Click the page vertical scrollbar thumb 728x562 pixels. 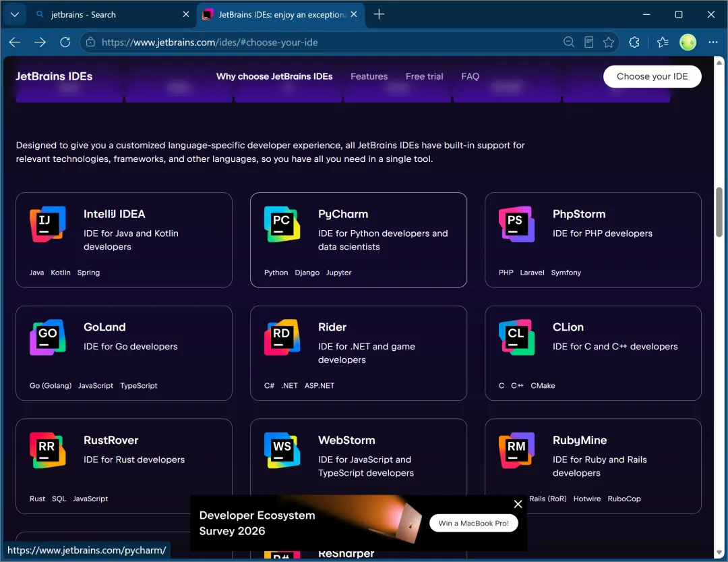click(x=719, y=212)
